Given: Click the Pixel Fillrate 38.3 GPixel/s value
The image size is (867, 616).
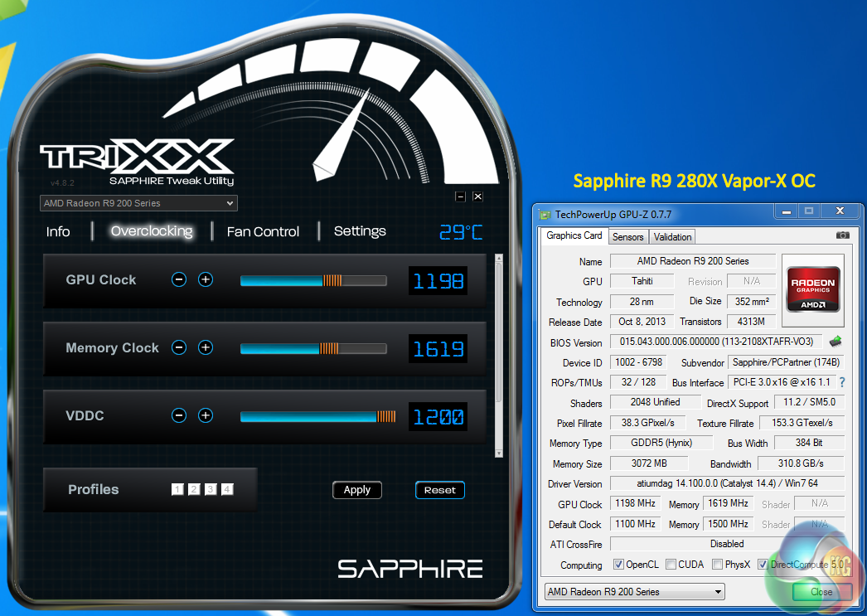Looking at the screenshot, I should 647,423.
